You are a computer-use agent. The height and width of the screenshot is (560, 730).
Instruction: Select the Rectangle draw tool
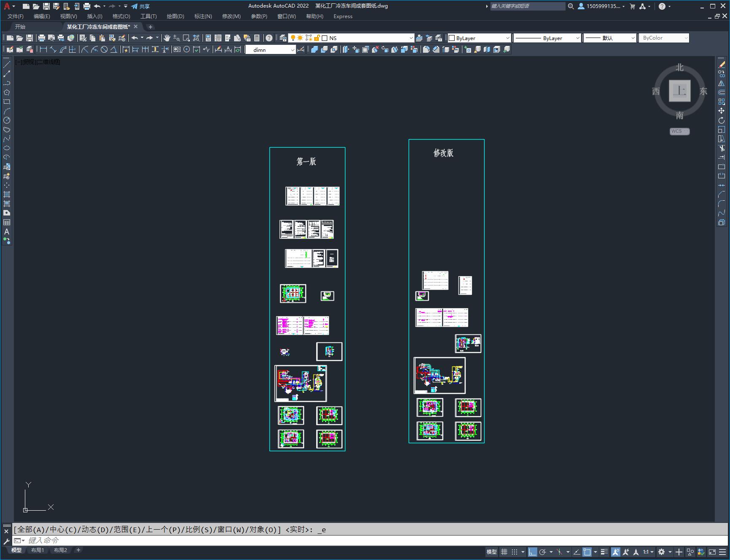click(x=7, y=102)
